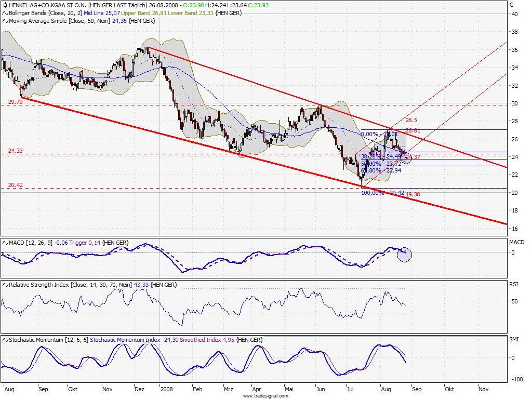This screenshot has width=532, height=399.
Task: Click the Bollinger Bands [Close, 20, 2] label
Action: [46, 13]
